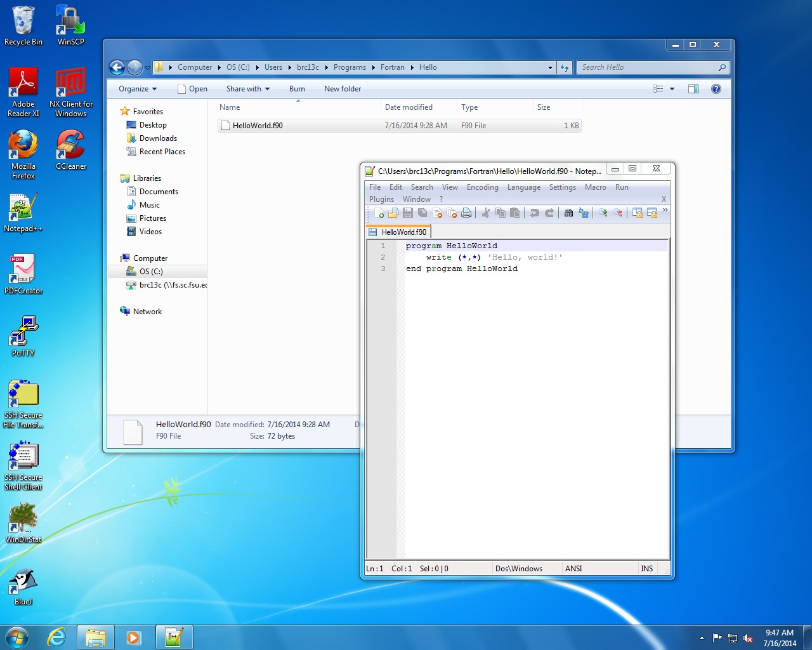Show hidden toolbar icons chevron in Notepad++
Screen dimensions: 812x650
pos(665,210)
